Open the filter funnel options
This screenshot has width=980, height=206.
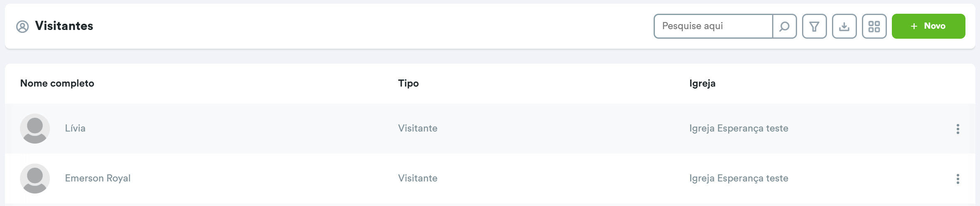click(814, 27)
